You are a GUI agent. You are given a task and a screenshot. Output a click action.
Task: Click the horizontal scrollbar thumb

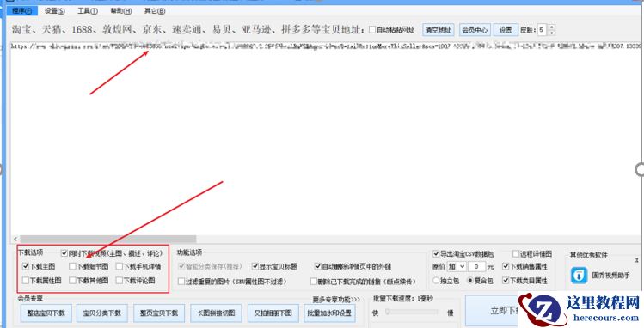point(108,239)
